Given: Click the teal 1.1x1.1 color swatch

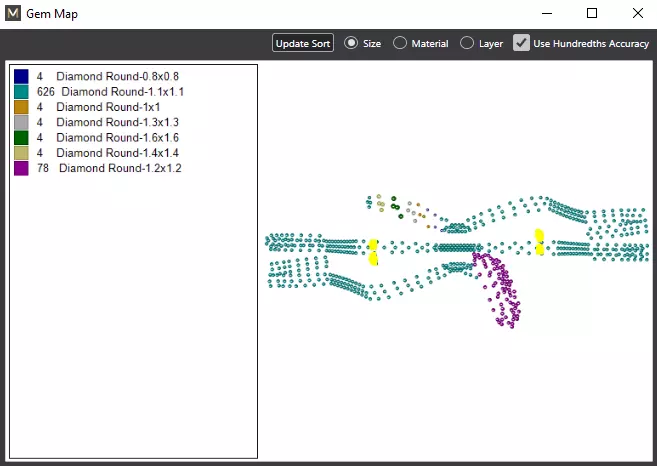Looking at the screenshot, I should click(21, 92).
